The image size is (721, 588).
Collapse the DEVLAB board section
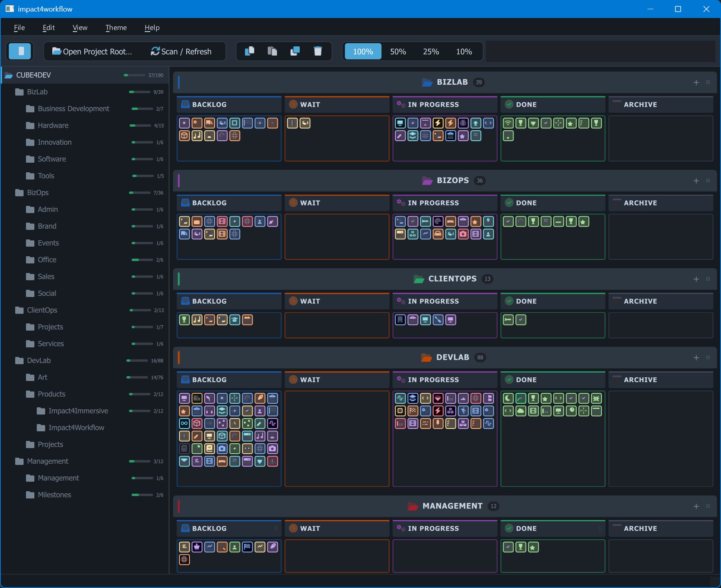coord(708,357)
